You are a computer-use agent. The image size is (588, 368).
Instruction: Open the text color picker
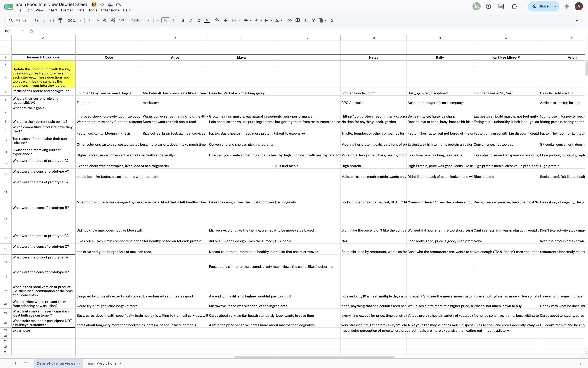(207, 20)
